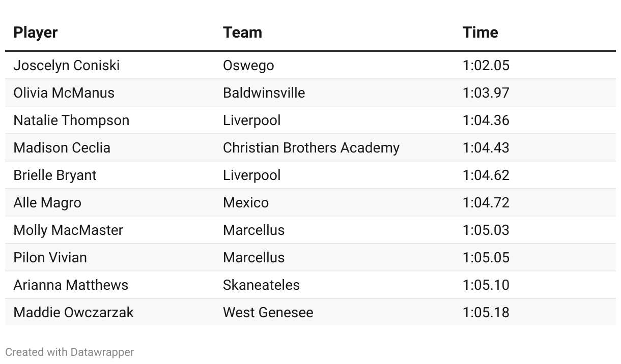Click the Madison Ceclia player name
The height and width of the screenshot is (364, 621).
pos(62,148)
